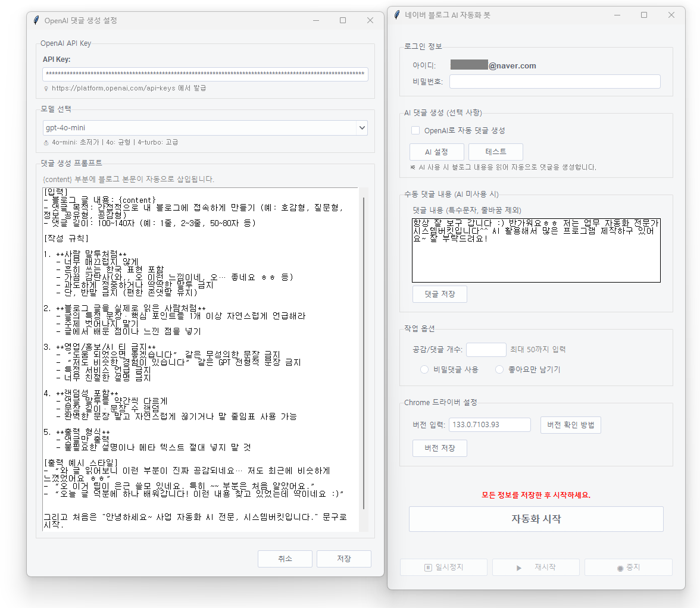Click the play triangle icon on 재시작 button
This screenshot has width=700, height=608.
click(x=519, y=568)
